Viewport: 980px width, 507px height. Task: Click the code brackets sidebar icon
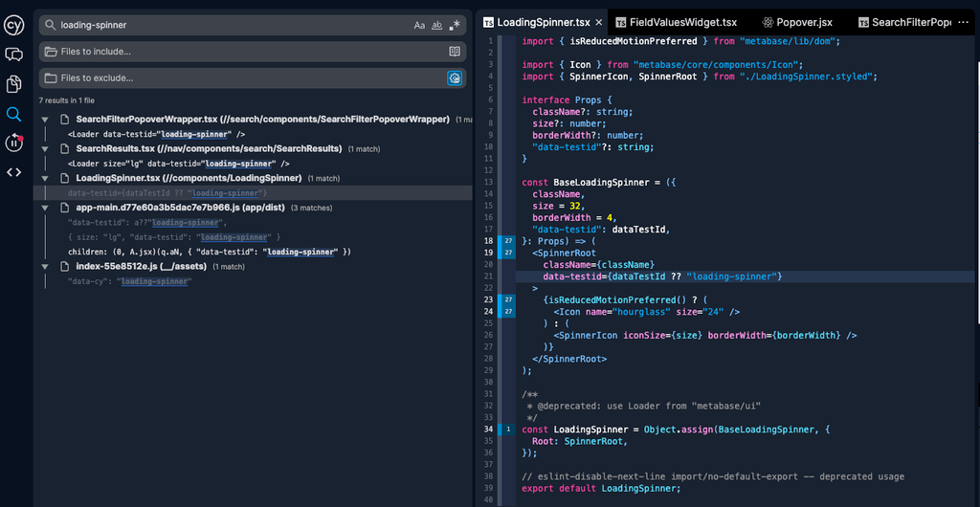tap(13, 172)
